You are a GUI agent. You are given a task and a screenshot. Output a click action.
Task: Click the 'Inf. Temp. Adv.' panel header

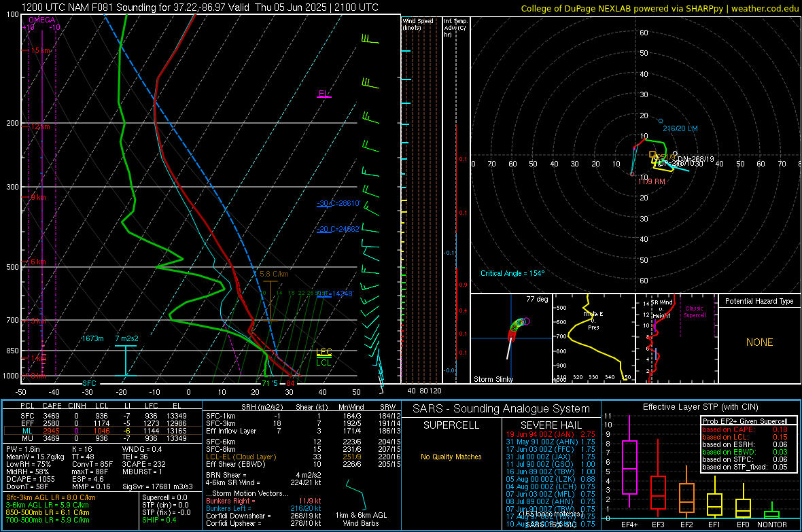coord(455,28)
